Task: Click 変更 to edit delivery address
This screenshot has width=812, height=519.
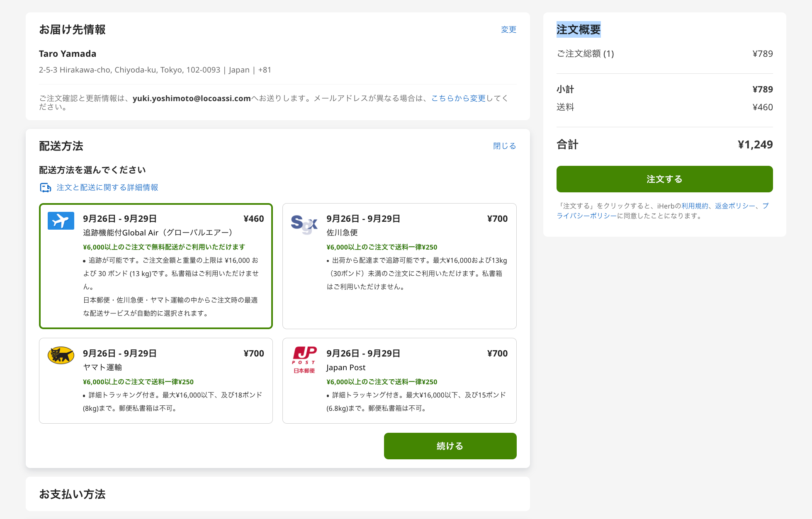Action: [508, 29]
